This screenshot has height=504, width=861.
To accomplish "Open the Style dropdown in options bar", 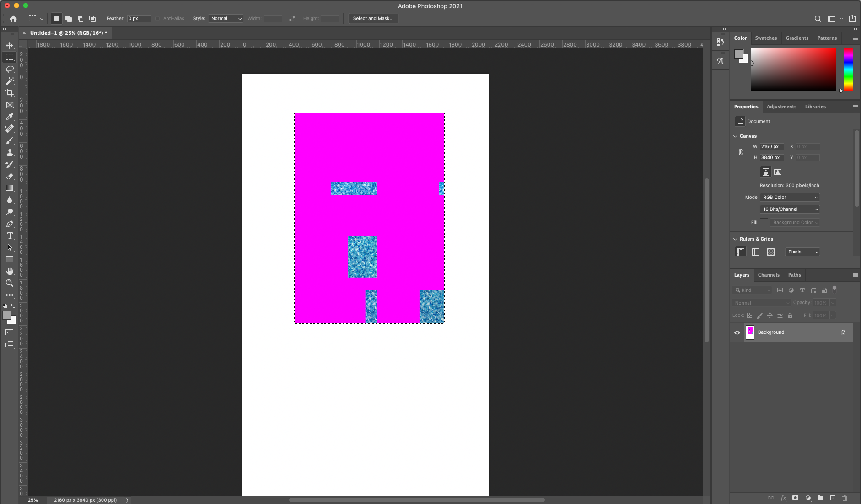I will tap(225, 19).
